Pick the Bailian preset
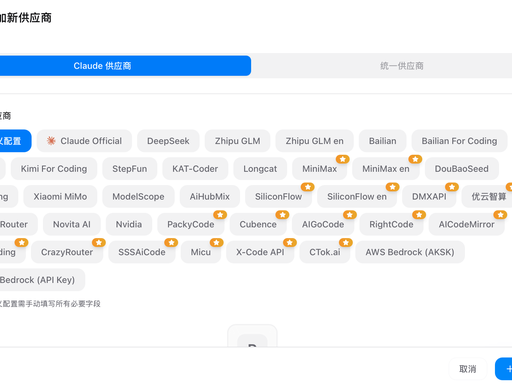This screenshot has height=384, width=512. coord(383,141)
